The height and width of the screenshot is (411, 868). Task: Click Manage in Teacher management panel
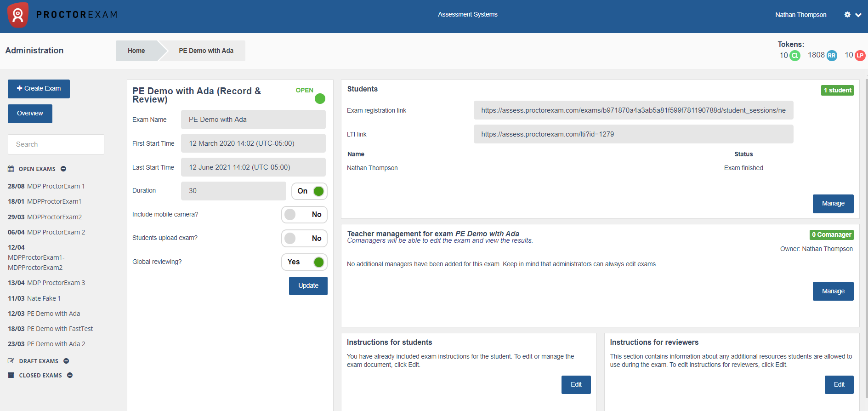click(x=833, y=291)
